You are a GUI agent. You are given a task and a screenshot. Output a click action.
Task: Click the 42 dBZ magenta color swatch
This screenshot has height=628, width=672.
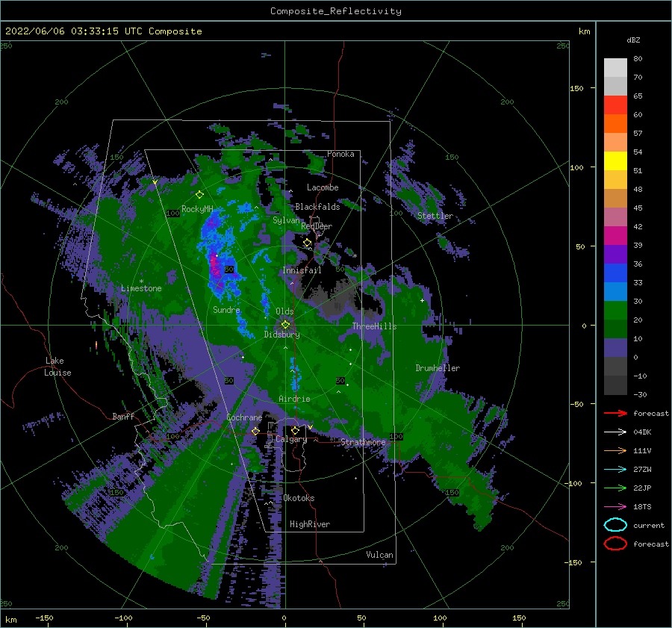615,235
